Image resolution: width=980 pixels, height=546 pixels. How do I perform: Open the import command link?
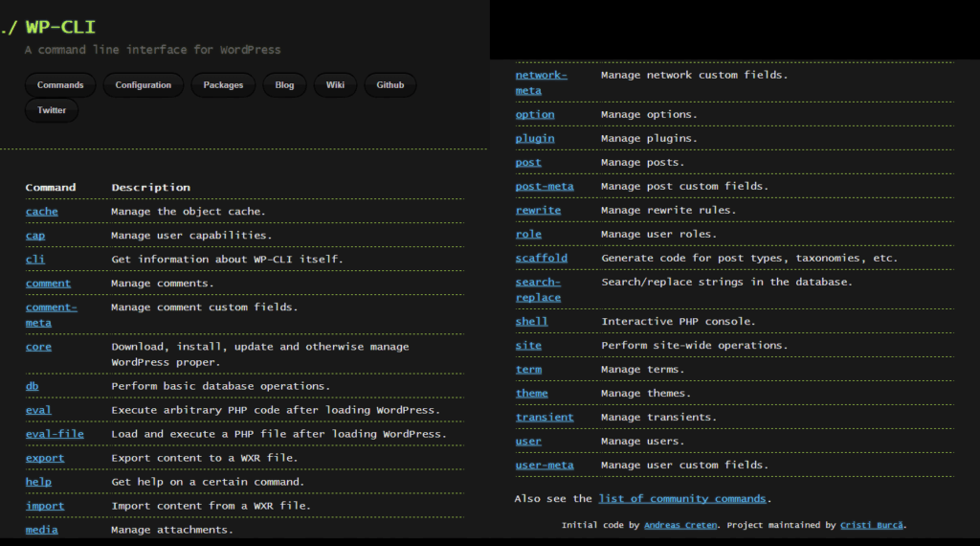point(45,506)
